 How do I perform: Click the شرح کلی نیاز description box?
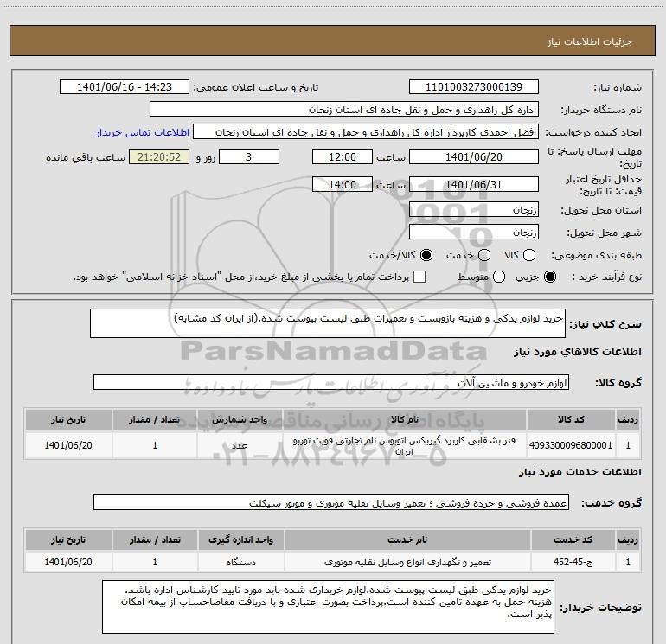click(328, 323)
